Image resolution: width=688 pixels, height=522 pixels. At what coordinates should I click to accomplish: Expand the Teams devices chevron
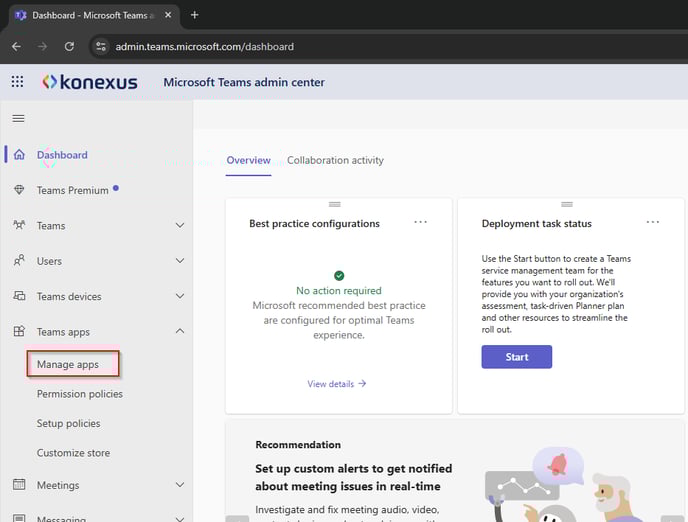180,296
